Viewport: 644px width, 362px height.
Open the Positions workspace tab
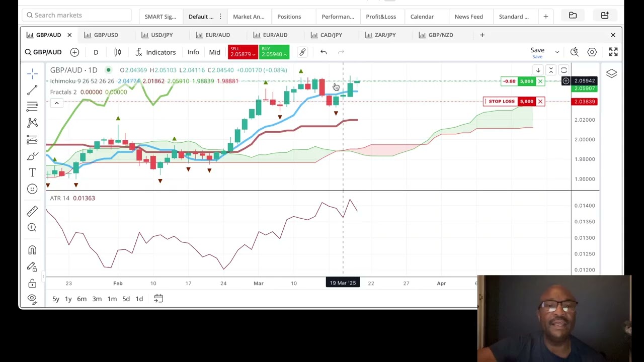[x=289, y=17]
